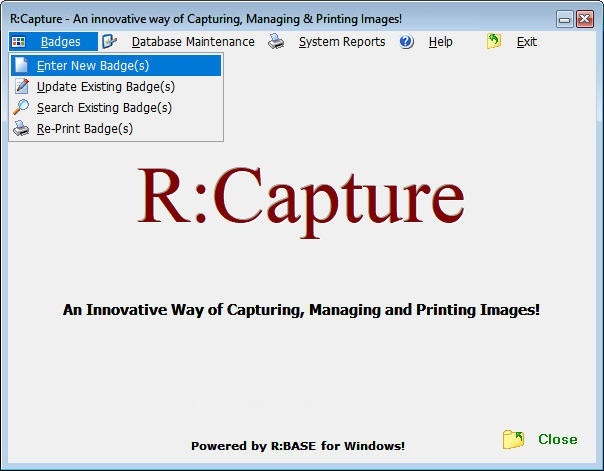Click the magnifier icon for Search Existing Badge(s)
Screen dimensions: 604x471
(21, 107)
